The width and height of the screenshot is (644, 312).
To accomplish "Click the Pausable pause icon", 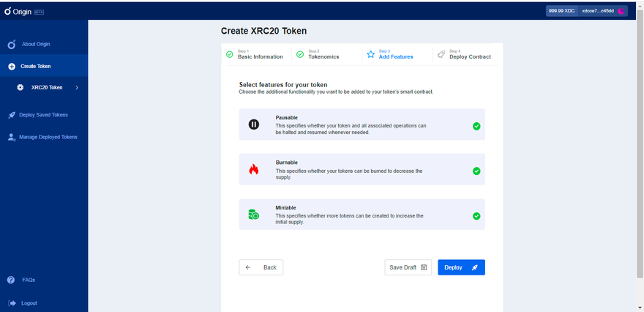I will click(x=253, y=125).
